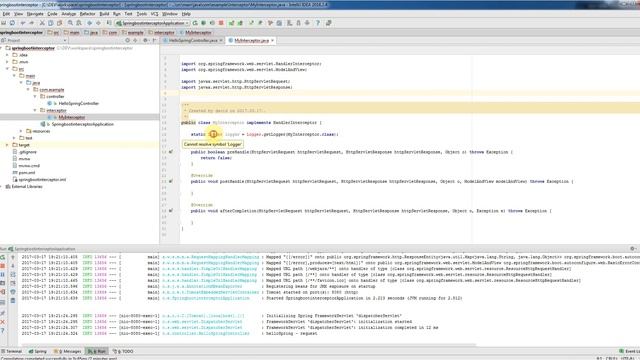Open the Run panel settings gear
The width and height of the screenshot is (640, 360).
click(633, 249)
